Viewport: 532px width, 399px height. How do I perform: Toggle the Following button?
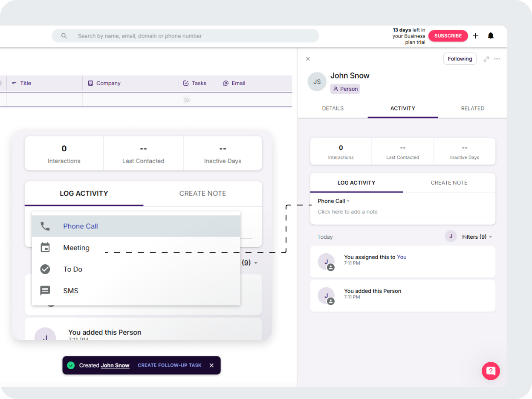460,59
